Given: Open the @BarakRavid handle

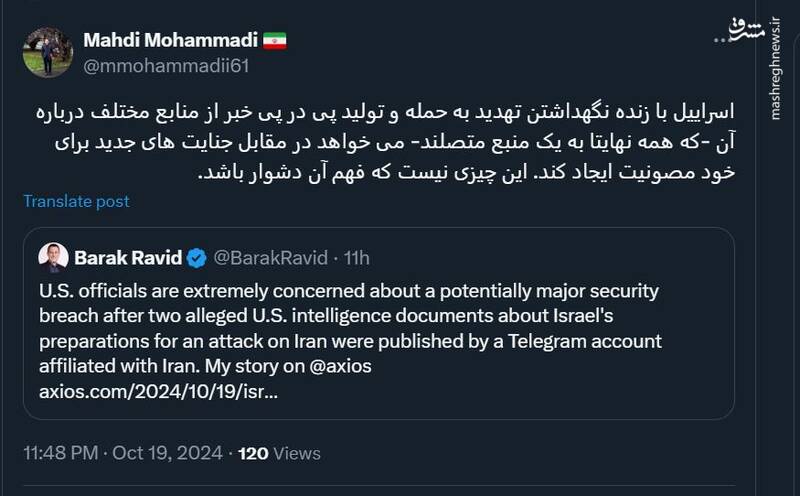Looking at the screenshot, I should click(x=270, y=259).
